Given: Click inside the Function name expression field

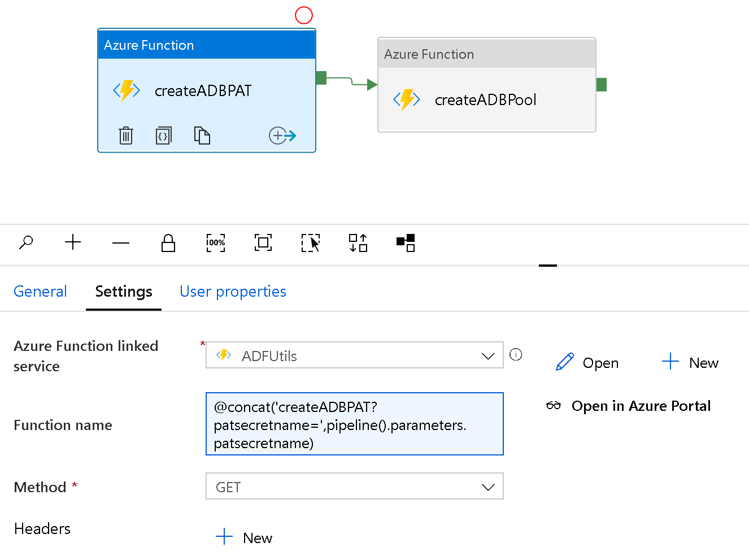Looking at the screenshot, I should [354, 424].
